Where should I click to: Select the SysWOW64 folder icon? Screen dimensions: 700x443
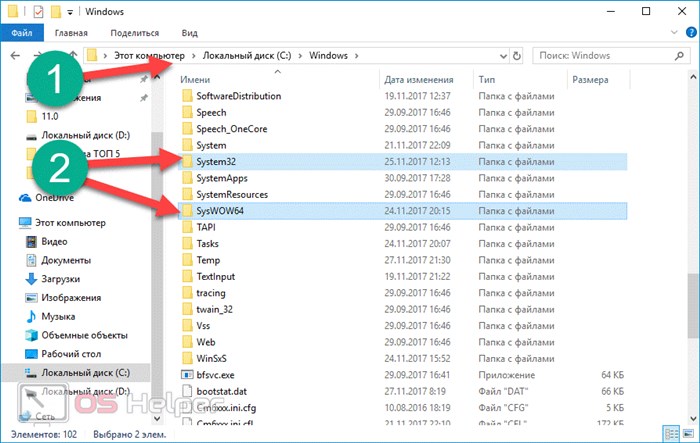188,211
